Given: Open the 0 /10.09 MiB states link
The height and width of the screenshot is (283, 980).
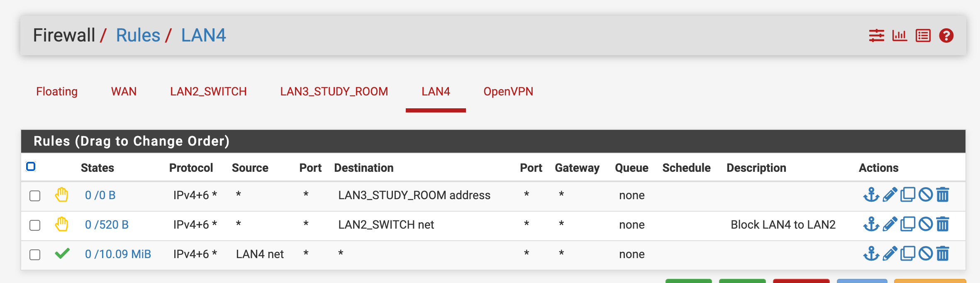Looking at the screenshot, I should [118, 254].
